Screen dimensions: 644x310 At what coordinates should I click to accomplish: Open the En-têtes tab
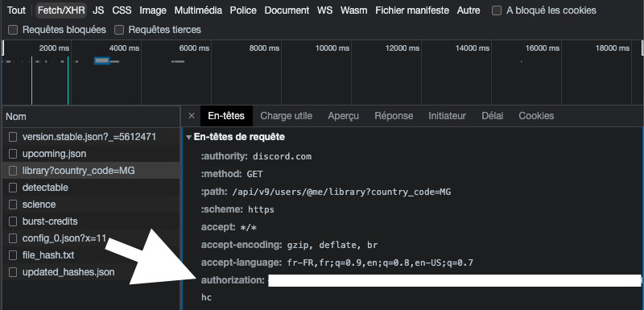(226, 116)
